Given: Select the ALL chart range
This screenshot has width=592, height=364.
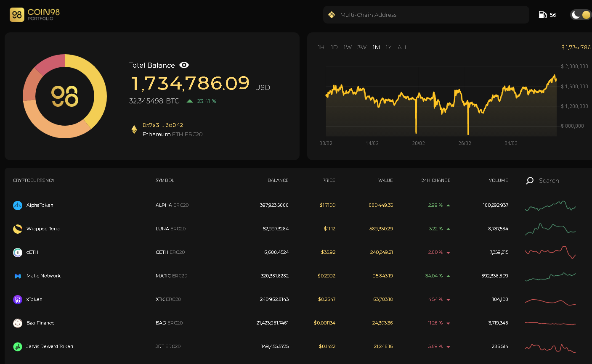Looking at the screenshot, I should coord(403,47).
